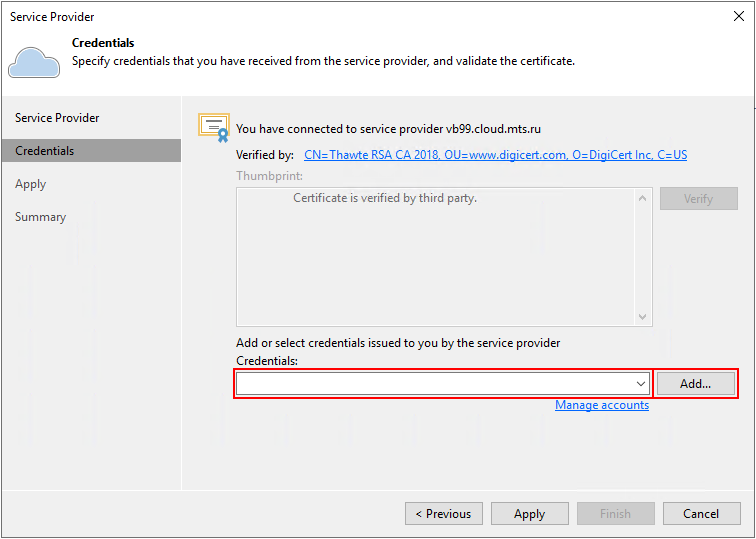This screenshot has width=756, height=539.
Task: Cancel the Service Provider wizard
Action: [x=701, y=514]
